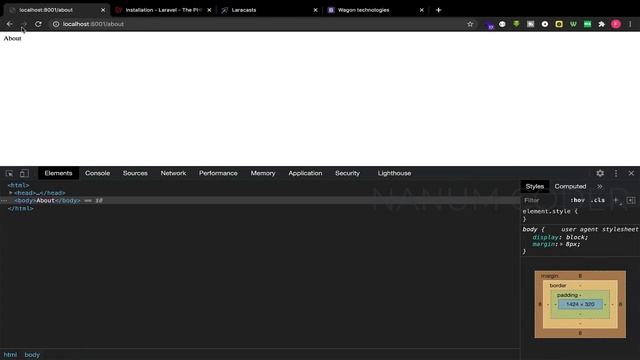Select the Computed sidebar tab
The image size is (640, 360).
tap(570, 186)
